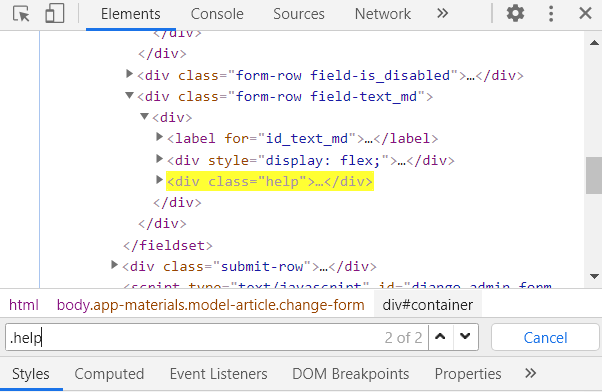602x392 pixels.
Task: Select the div style display flex node
Action: tap(311, 160)
